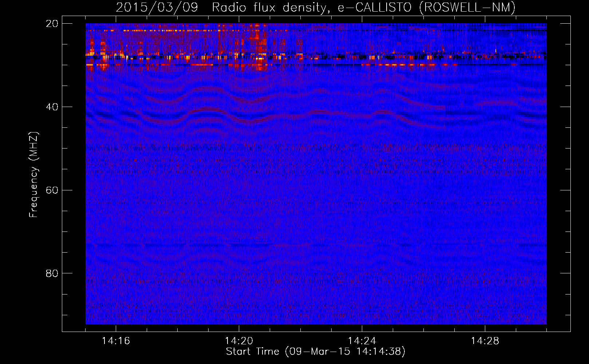The height and width of the screenshot is (364, 589).
Task: Click the 'Frequency (MHZ)' y-axis label
Action: [33, 175]
